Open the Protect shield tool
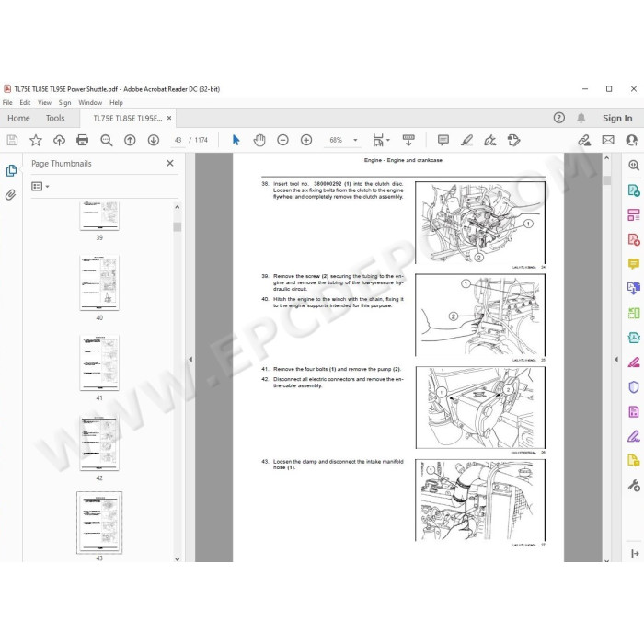The image size is (644, 644). [634, 387]
